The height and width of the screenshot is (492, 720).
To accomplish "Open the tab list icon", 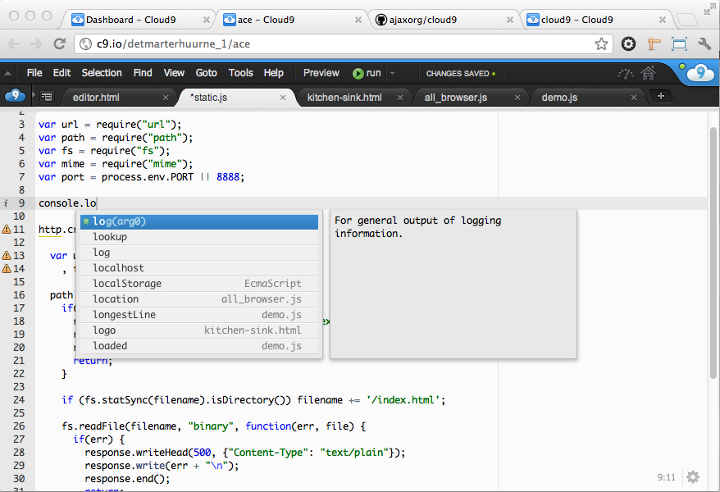I will coord(47,96).
